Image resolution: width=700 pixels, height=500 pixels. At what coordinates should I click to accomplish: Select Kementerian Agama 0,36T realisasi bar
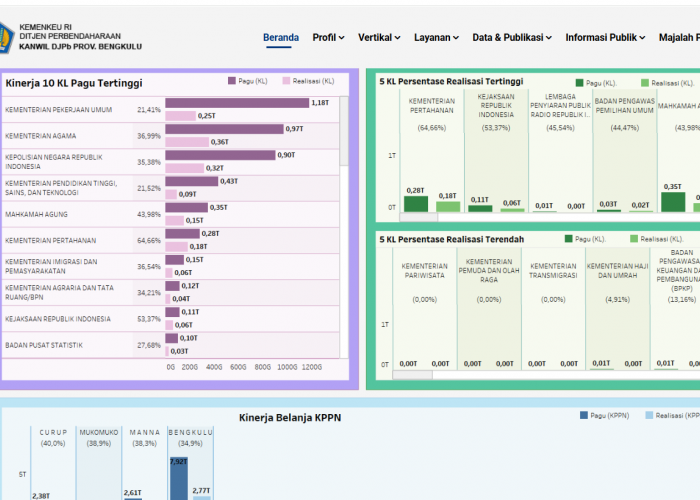pos(187,142)
